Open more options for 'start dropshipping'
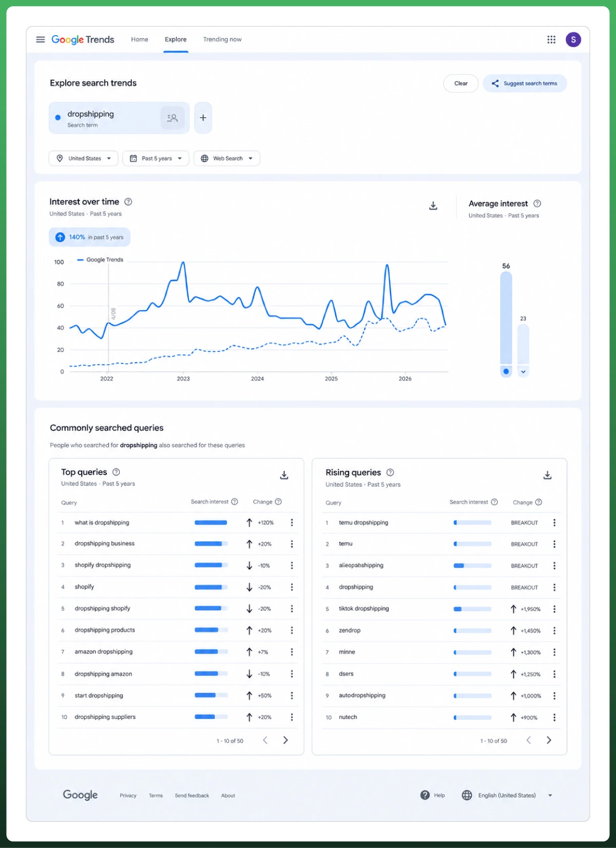The image size is (616, 848). pos(292,695)
